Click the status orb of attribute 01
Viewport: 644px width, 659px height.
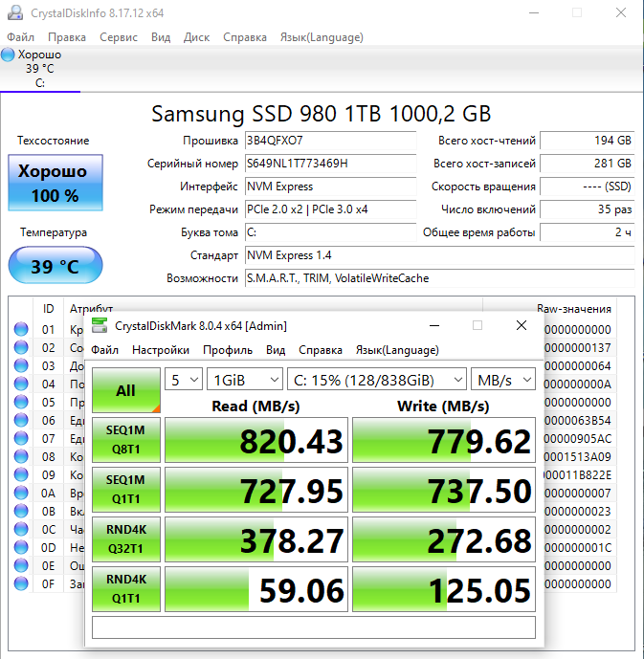pyautogui.click(x=21, y=330)
